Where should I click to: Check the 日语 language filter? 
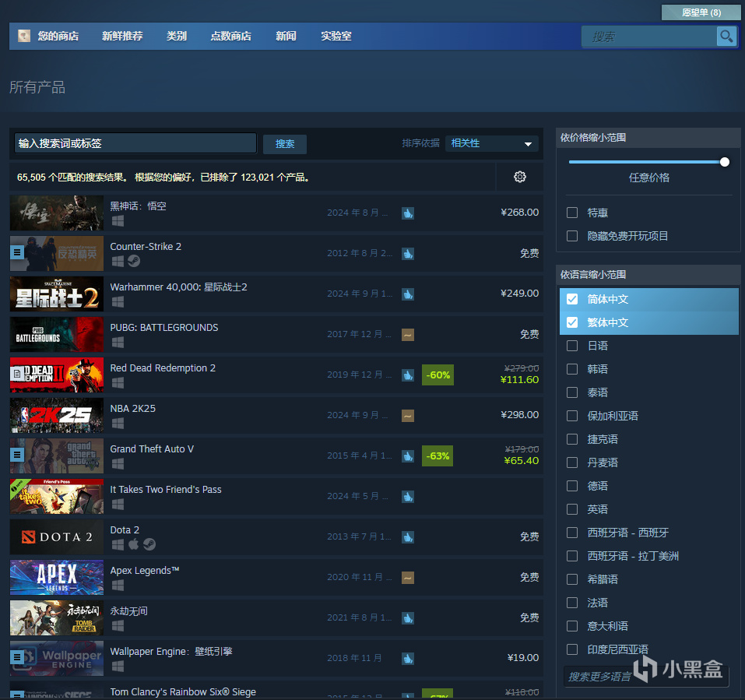572,346
